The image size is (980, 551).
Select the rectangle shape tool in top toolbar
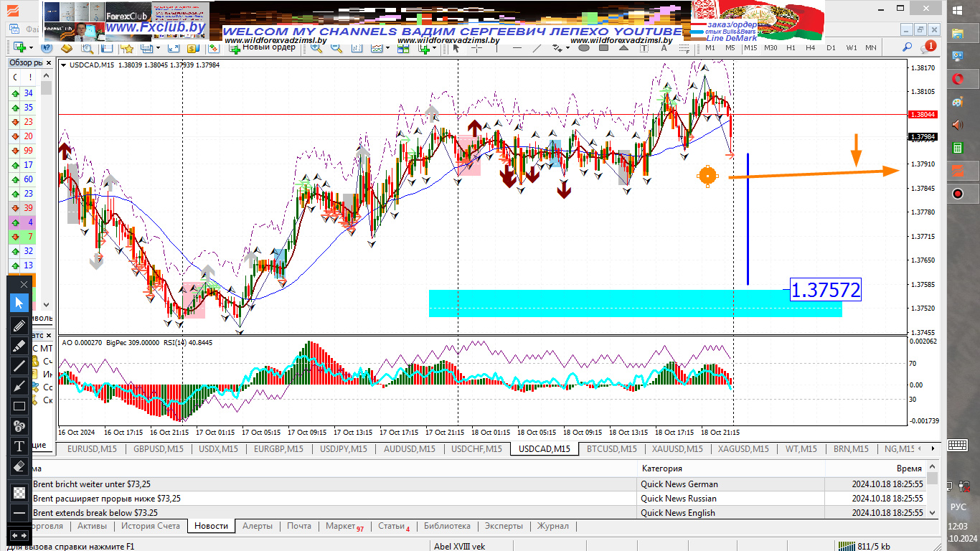click(603, 48)
